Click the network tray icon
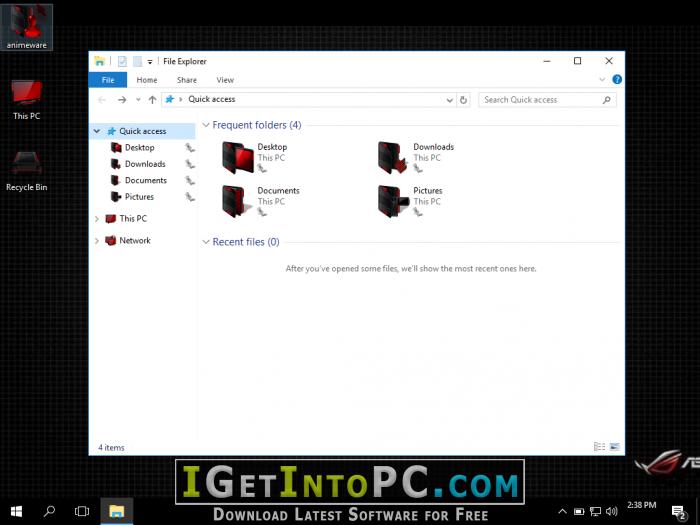This screenshot has height=525, width=700. coord(595,512)
